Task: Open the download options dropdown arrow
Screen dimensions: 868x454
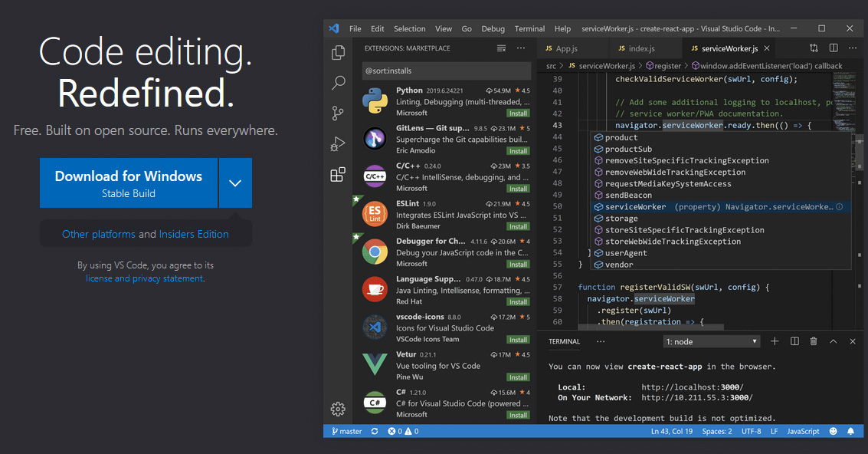Action: coord(235,183)
